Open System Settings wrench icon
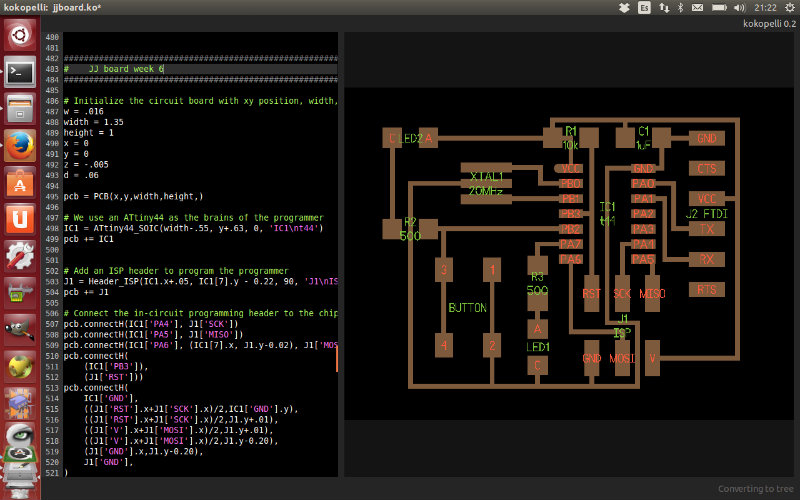Viewport: 800px width, 500px height. click(x=20, y=255)
